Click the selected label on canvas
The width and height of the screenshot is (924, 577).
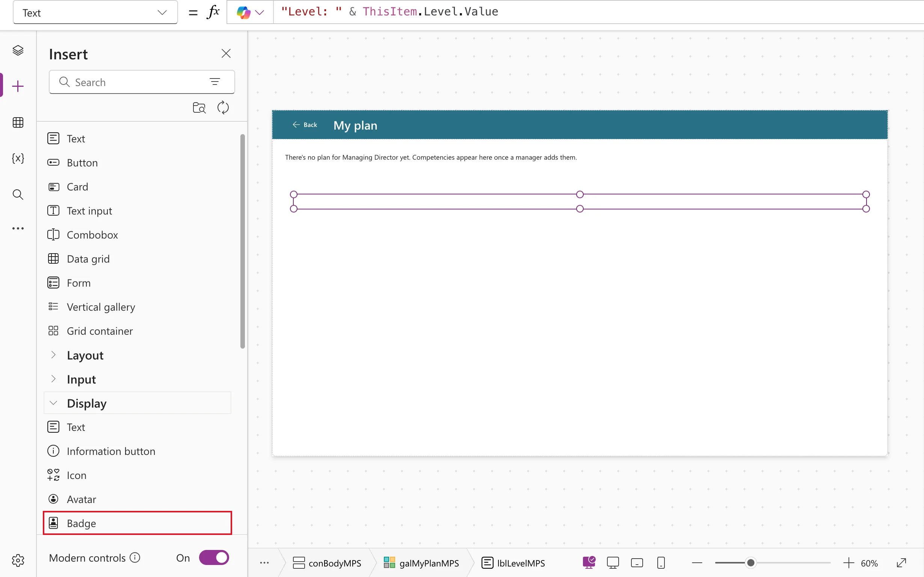point(580,201)
